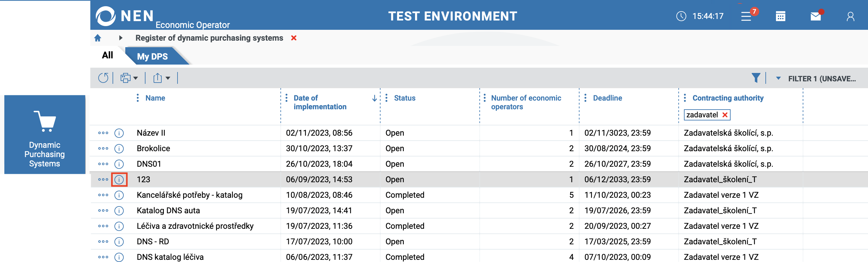The height and width of the screenshot is (262, 868).
Task: Open row actions for Brokolice
Action: pyautogui.click(x=103, y=148)
